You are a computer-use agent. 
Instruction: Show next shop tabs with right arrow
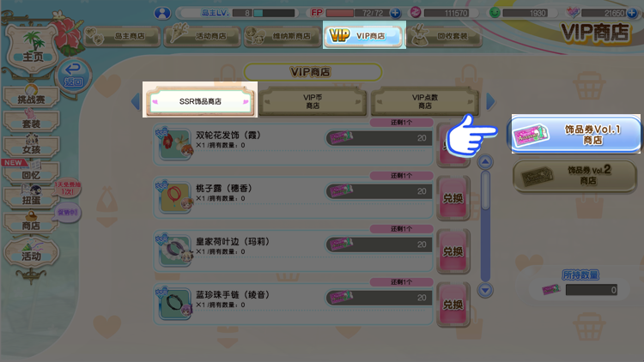pyautogui.click(x=490, y=101)
